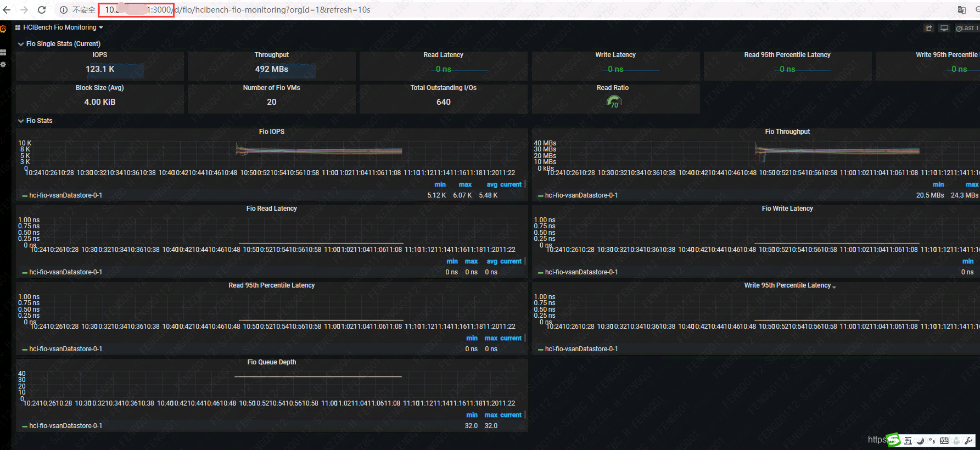Click the browser forward arrow

click(x=24, y=10)
